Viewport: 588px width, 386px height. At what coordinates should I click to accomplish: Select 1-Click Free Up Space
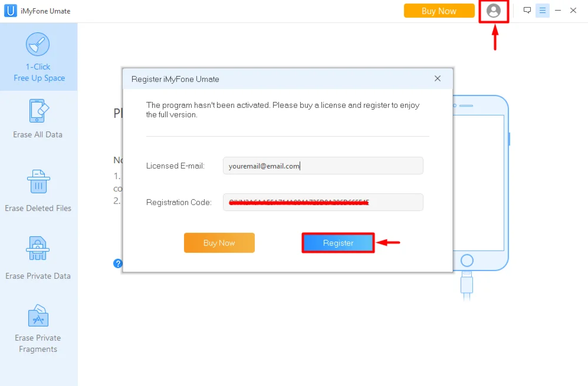[38, 57]
